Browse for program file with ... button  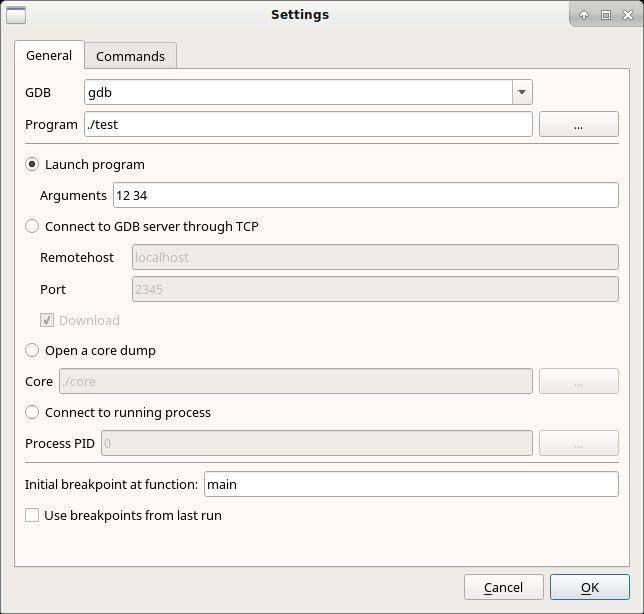[x=578, y=124]
